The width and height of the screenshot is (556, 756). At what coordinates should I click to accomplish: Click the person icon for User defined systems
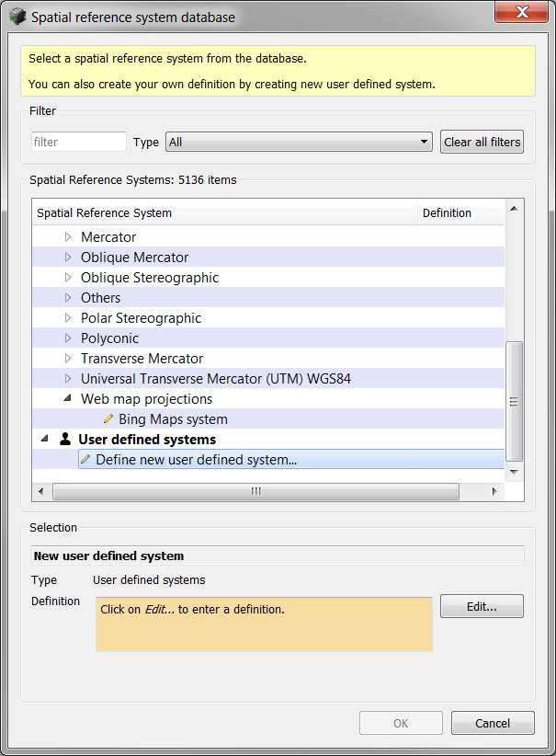(65, 439)
